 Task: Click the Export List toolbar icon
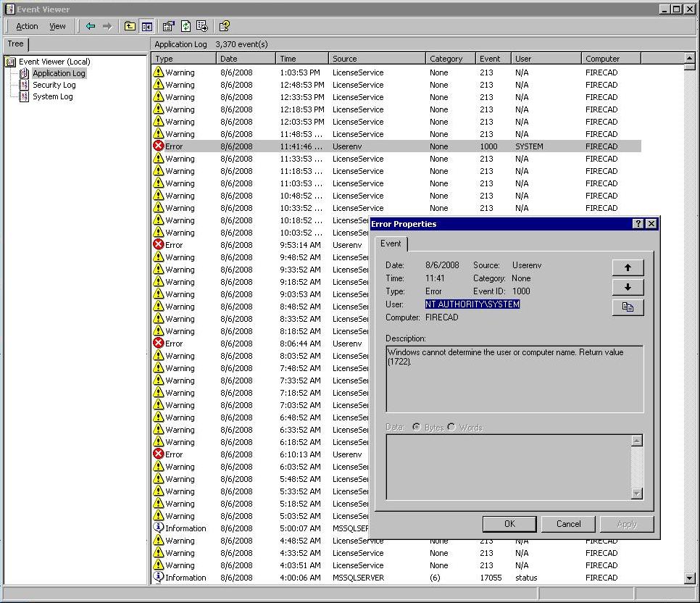(202, 26)
